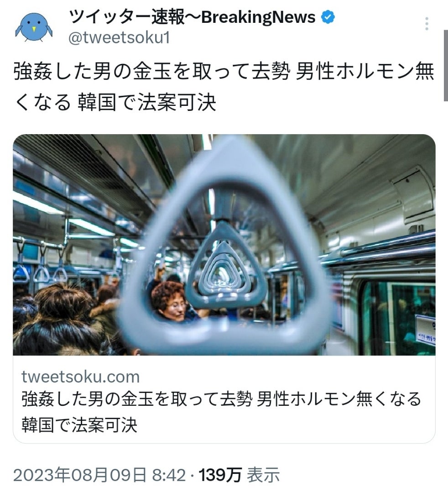
Task: View the 139万 view count
Action: pos(220,475)
